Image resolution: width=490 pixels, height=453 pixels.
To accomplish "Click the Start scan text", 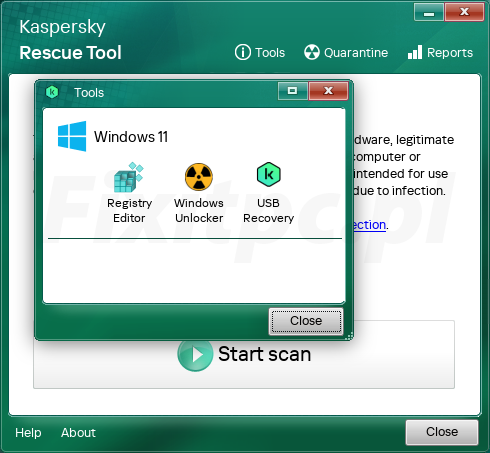I will tap(264, 354).
